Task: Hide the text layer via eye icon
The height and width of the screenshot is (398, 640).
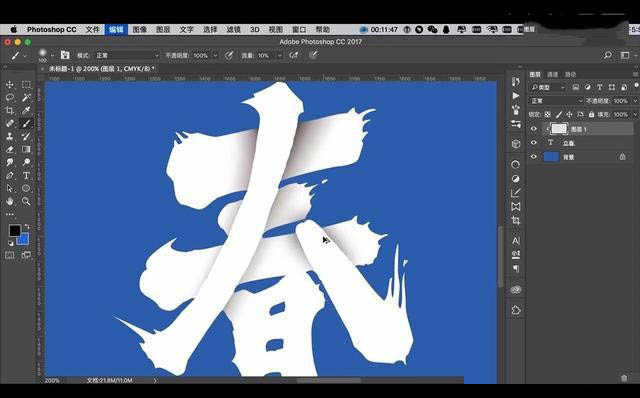Action: point(533,143)
